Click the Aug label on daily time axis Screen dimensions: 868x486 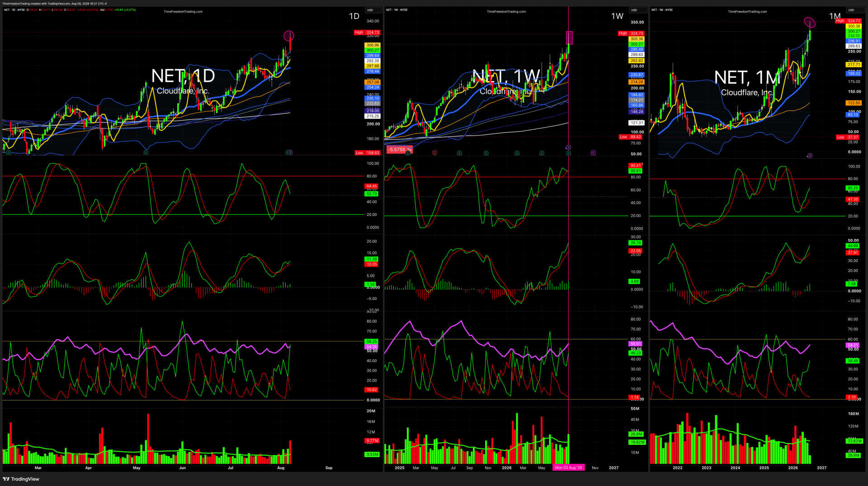(x=281, y=468)
